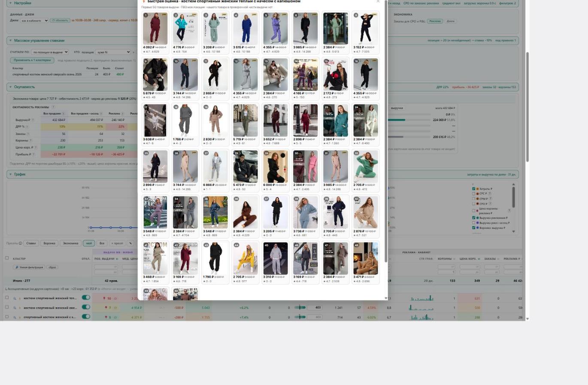This screenshot has width=588, height=385.
Task: Click the сброс filter reset button
Action: coord(52,267)
